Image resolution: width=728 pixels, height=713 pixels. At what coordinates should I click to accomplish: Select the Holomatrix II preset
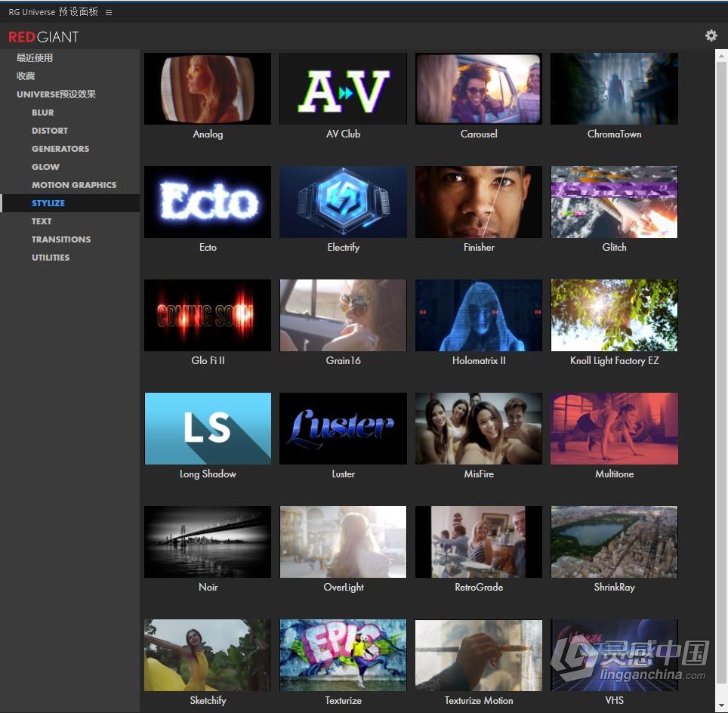pos(479,315)
